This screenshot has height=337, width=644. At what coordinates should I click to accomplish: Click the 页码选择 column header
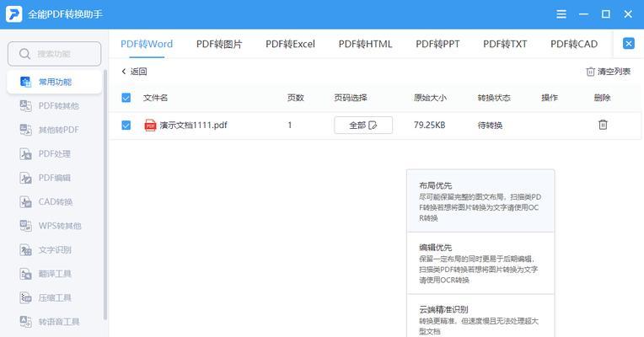351,98
